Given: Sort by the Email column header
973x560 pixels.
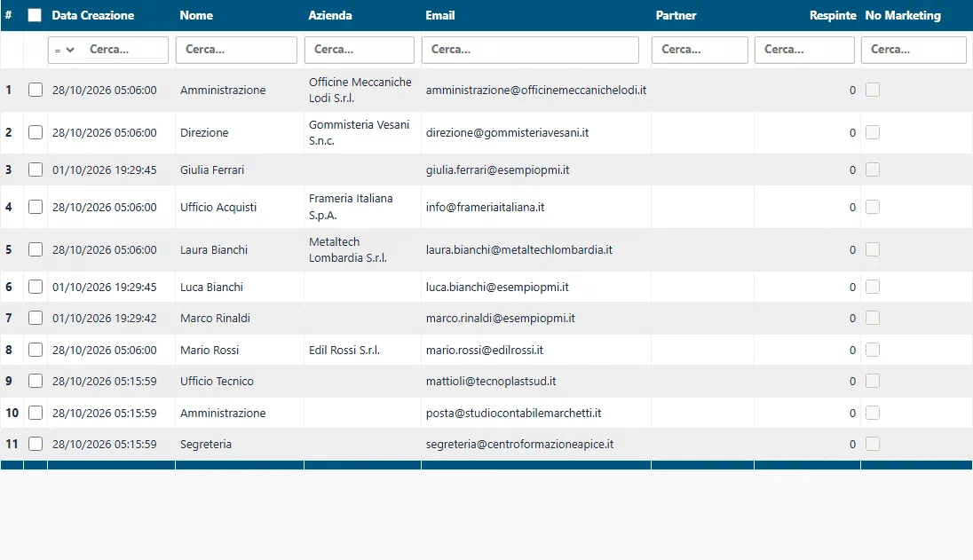Looking at the screenshot, I should click(x=440, y=15).
